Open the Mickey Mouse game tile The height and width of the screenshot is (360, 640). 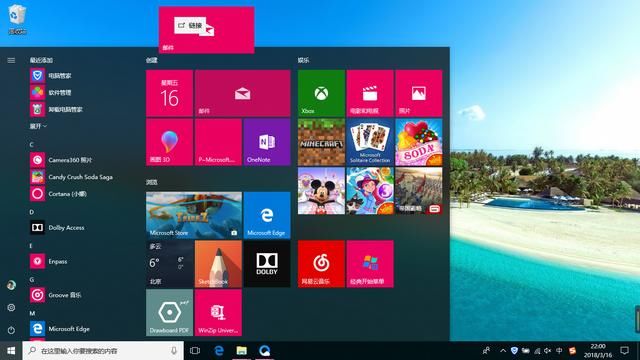pos(321,191)
